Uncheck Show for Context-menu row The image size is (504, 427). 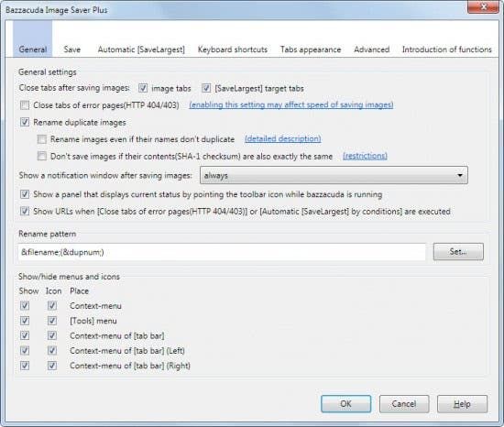coord(25,305)
